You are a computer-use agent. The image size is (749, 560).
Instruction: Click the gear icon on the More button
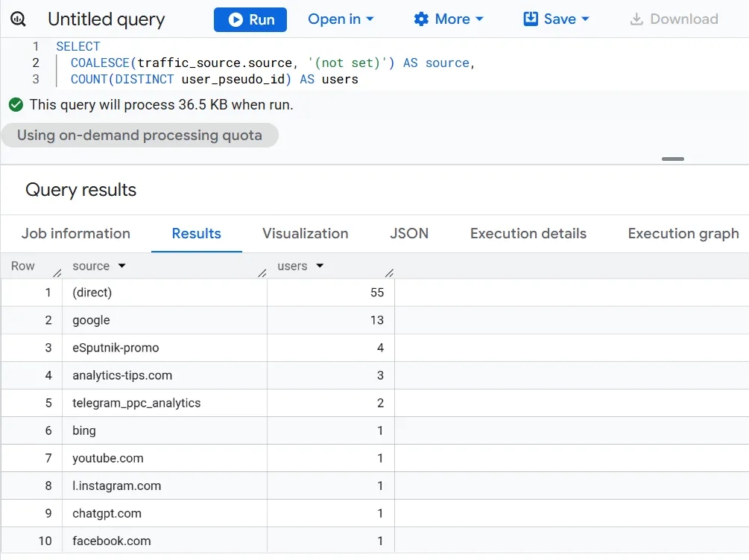pyautogui.click(x=421, y=19)
